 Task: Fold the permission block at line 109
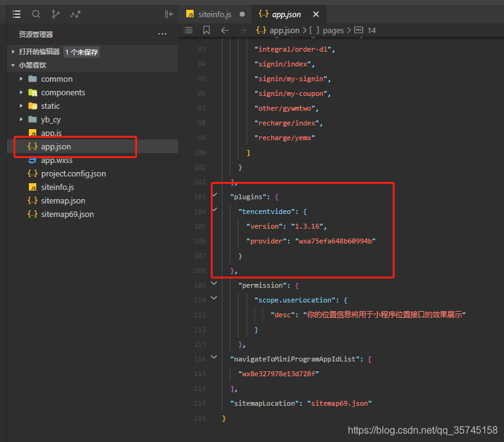214,283
